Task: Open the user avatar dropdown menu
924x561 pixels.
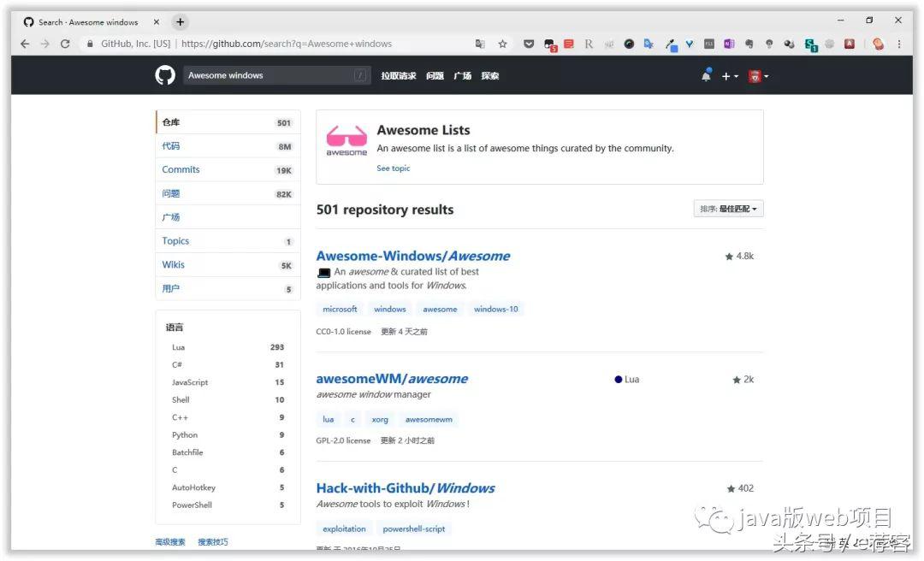Action: 758,76
